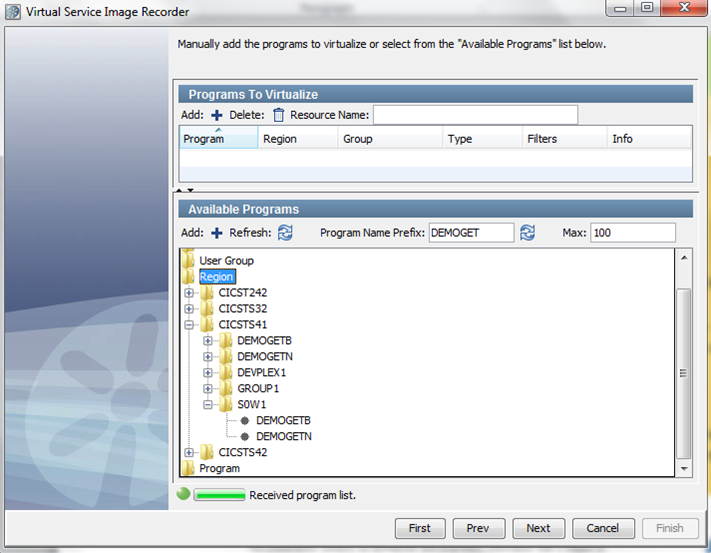This screenshot has height=553, width=711.
Task: Select DEMOGETN program under S0W1
Action: click(284, 437)
